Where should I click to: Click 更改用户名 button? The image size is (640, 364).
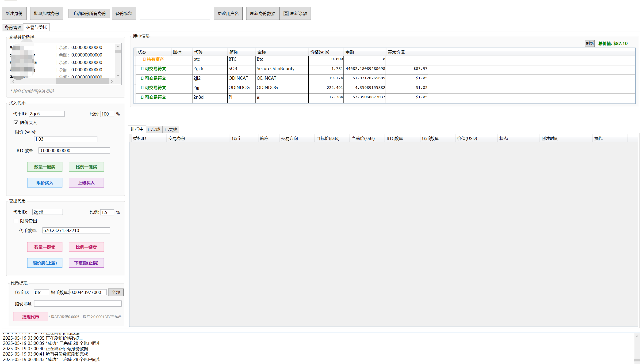coord(228,14)
